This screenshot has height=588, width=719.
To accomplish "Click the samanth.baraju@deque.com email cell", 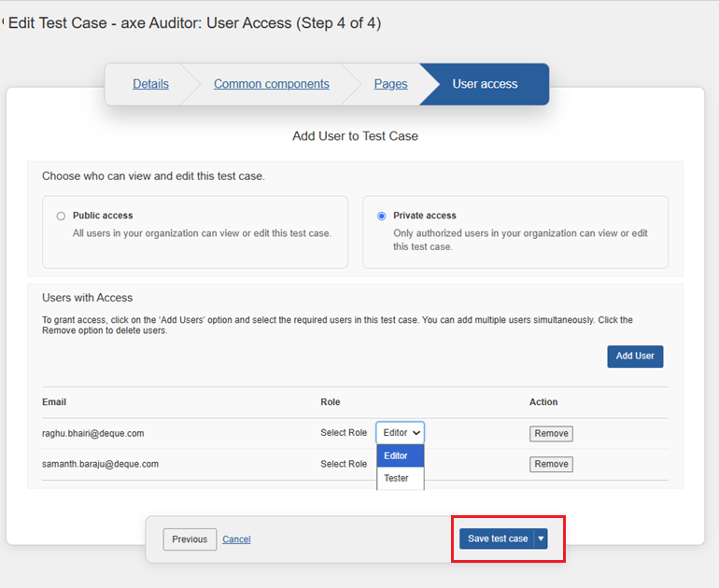I will coord(100,464).
